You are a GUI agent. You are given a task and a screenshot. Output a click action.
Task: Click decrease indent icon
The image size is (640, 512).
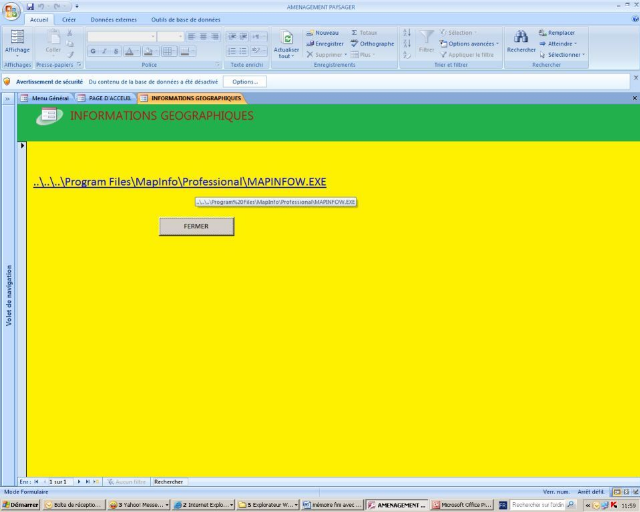(232, 36)
